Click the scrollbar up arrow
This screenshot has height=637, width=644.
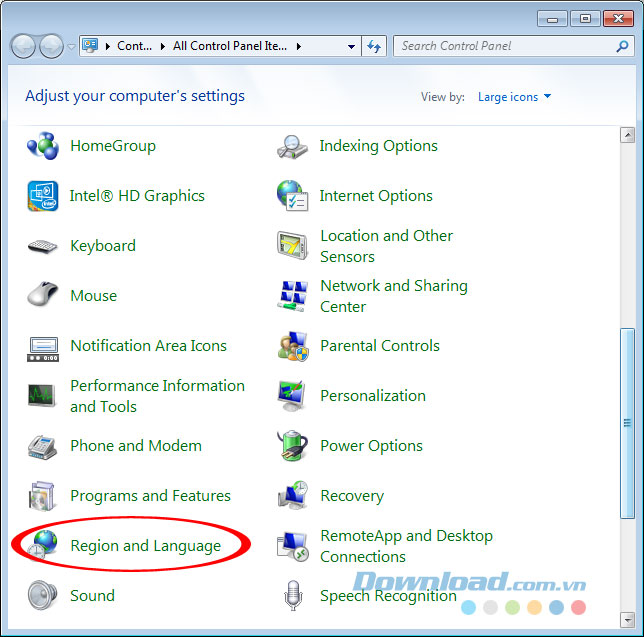point(628,135)
